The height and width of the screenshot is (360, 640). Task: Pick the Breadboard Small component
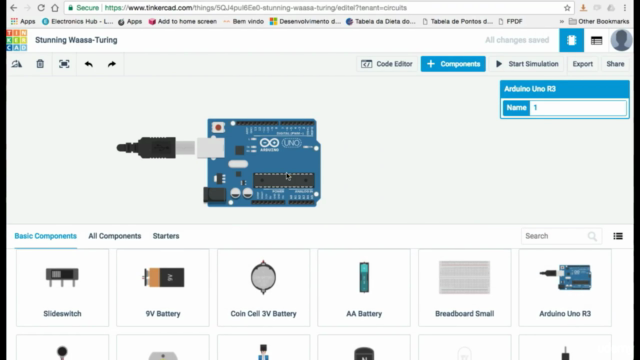(464, 288)
